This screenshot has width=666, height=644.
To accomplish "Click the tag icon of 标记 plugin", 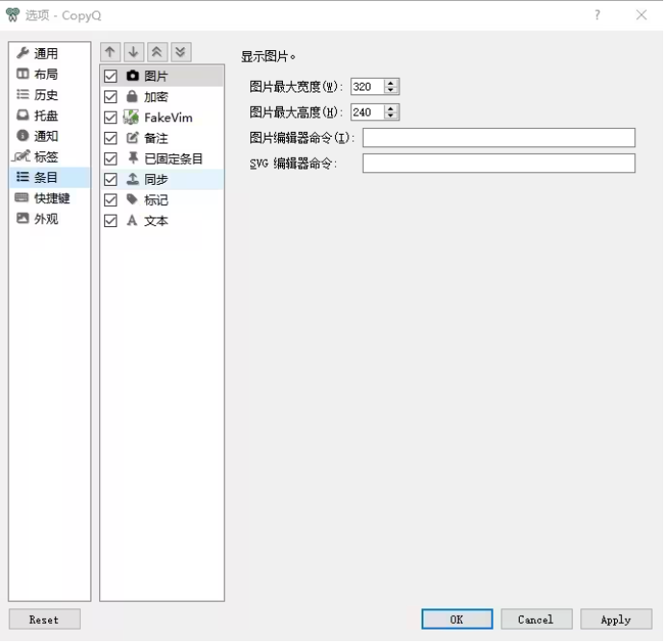I will (132, 199).
